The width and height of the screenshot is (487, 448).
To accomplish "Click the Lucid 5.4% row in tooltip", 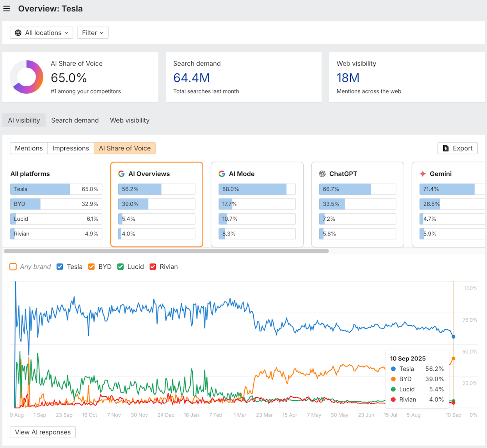I will click(x=417, y=389).
